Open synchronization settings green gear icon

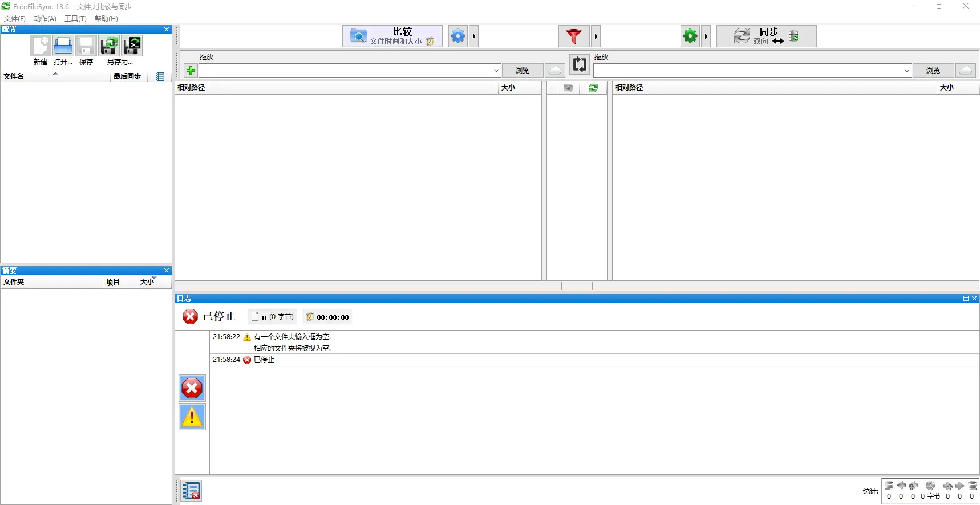690,36
